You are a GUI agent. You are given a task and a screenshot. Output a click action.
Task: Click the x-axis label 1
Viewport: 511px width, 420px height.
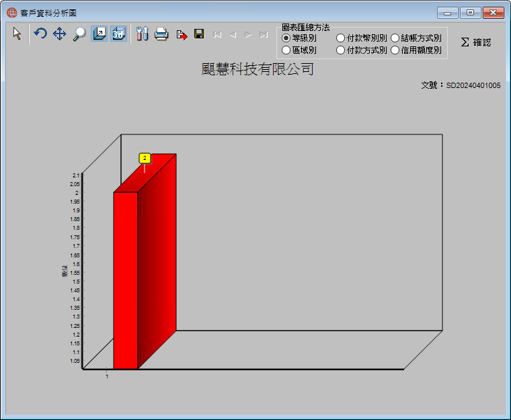tap(107, 376)
